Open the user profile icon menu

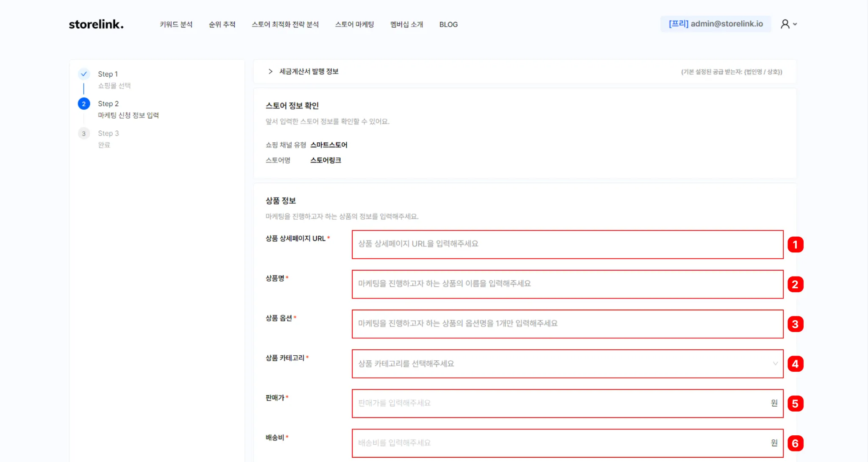tap(785, 24)
